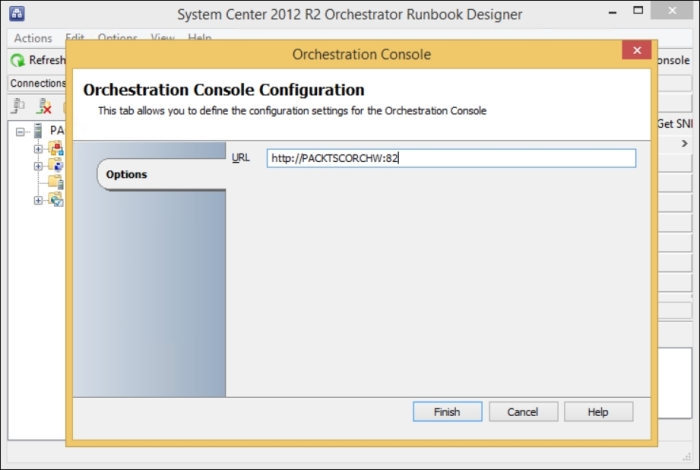This screenshot has width=700, height=470.
Task: Select the folder icon with the computer badge
Action: (x=56, y=165)
